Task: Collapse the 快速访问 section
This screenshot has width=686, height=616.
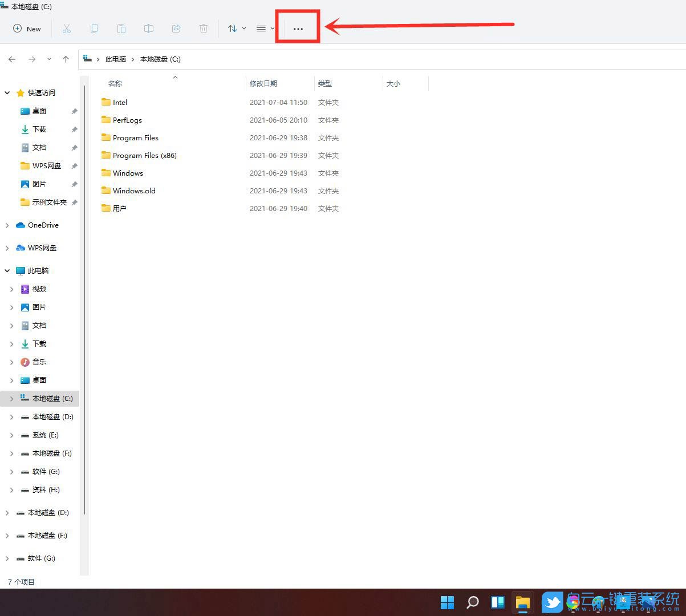Action: [x=7, y=92]
